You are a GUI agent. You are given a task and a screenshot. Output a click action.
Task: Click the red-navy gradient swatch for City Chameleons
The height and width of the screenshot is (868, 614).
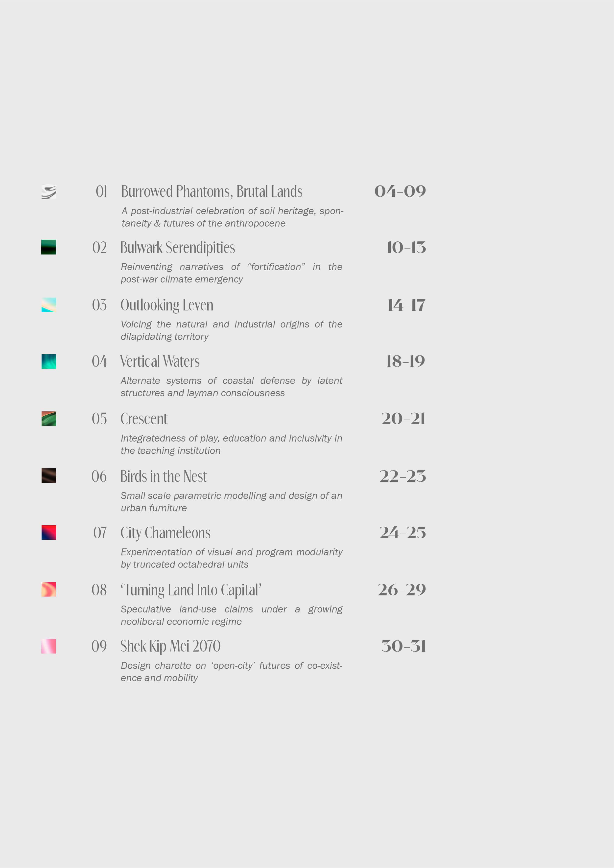49,532
